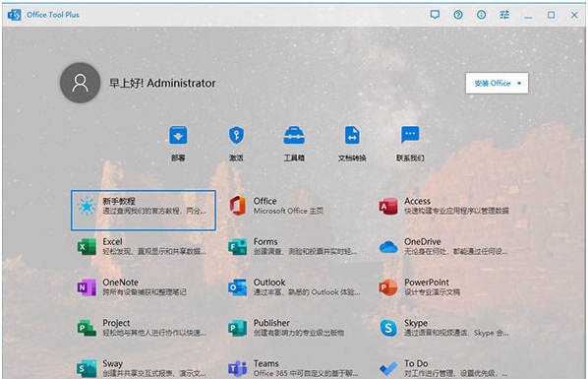The width and height of the screenshot is (588, 379).
Task: Open the PowerPoint link text
Action: [427, 283]
